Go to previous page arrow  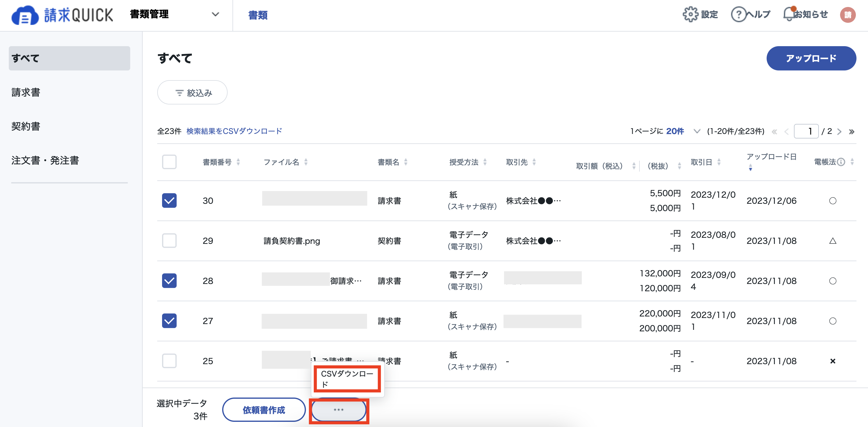pyautogui.click(x=786, y=132)
